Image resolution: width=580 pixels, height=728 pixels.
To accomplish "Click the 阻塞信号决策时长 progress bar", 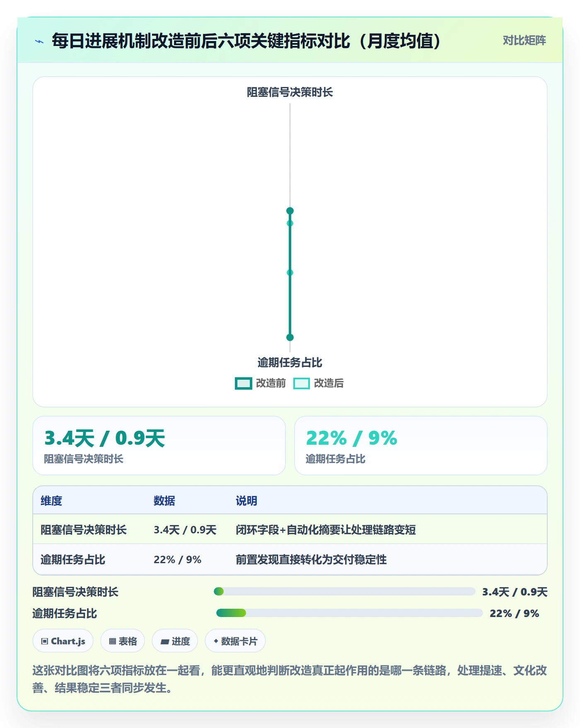I will (344, 591).
